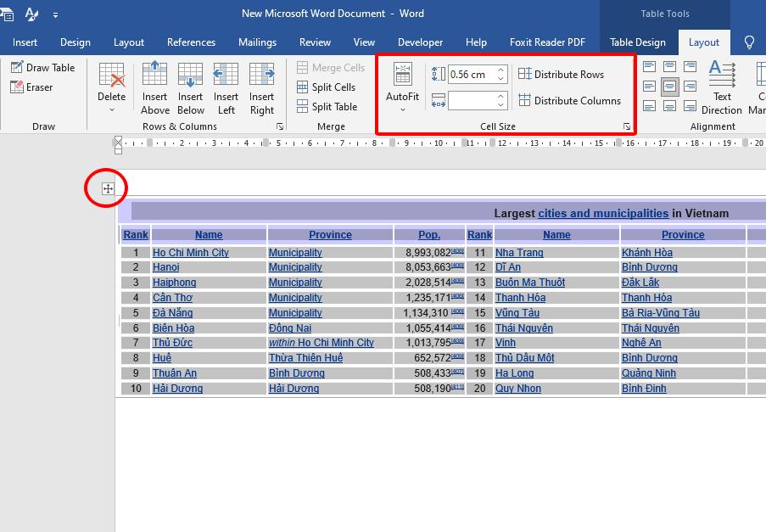Toggle Align Center alignment for cells

tap(670, 87)
